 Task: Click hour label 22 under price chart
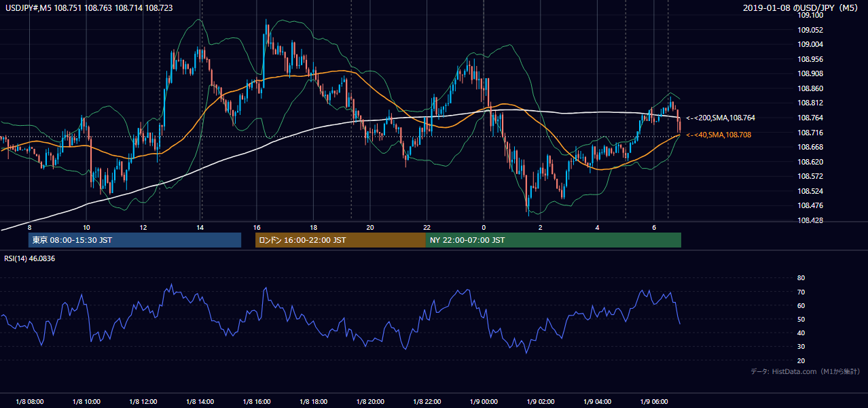point(427,227)
